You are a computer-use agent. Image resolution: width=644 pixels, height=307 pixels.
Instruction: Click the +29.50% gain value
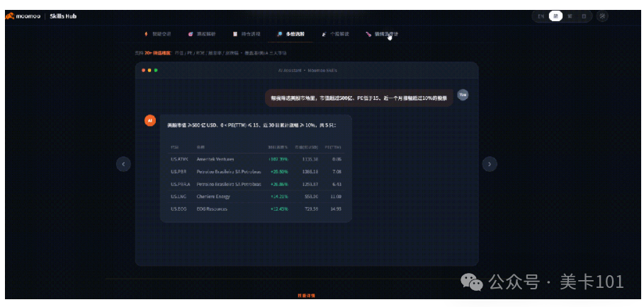point(279,172)
